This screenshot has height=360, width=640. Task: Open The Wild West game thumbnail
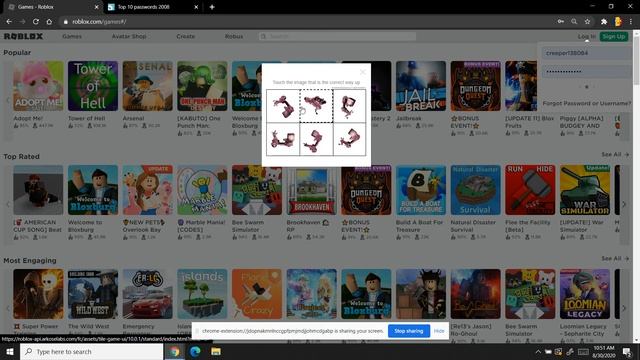click(x=93, y=294)
